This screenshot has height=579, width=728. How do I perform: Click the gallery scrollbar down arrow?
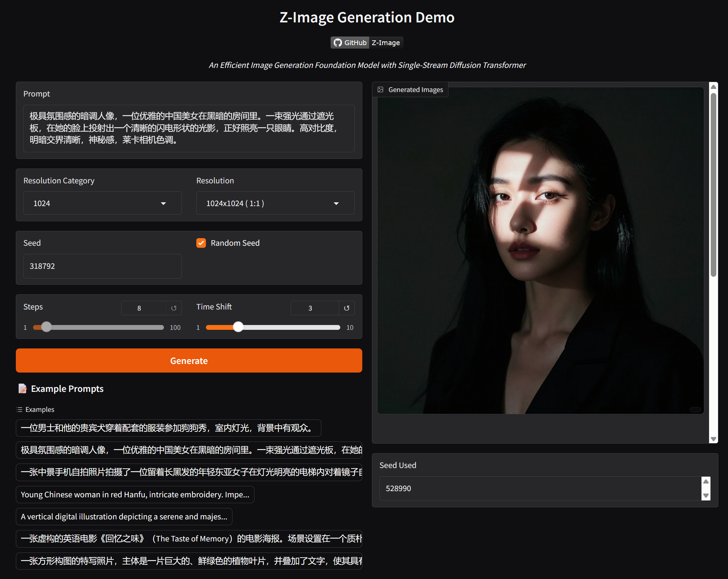tap(714, 439)
